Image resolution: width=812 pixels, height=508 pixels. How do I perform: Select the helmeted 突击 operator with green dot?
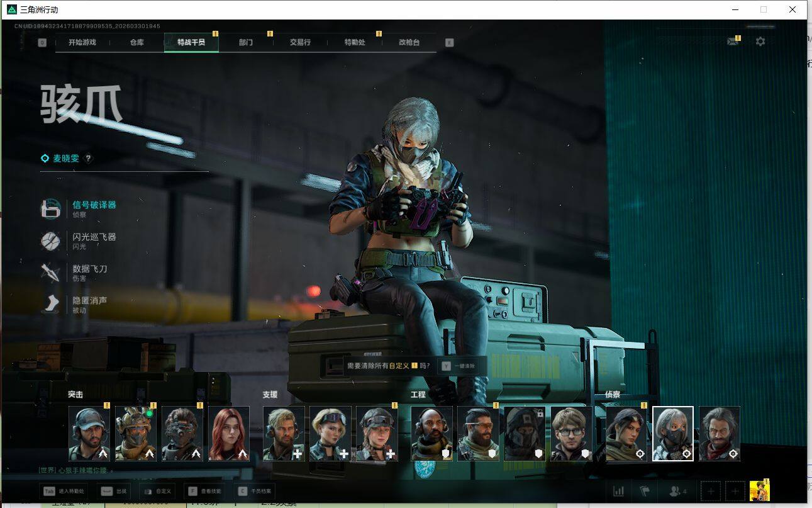(x=136, y=434)
